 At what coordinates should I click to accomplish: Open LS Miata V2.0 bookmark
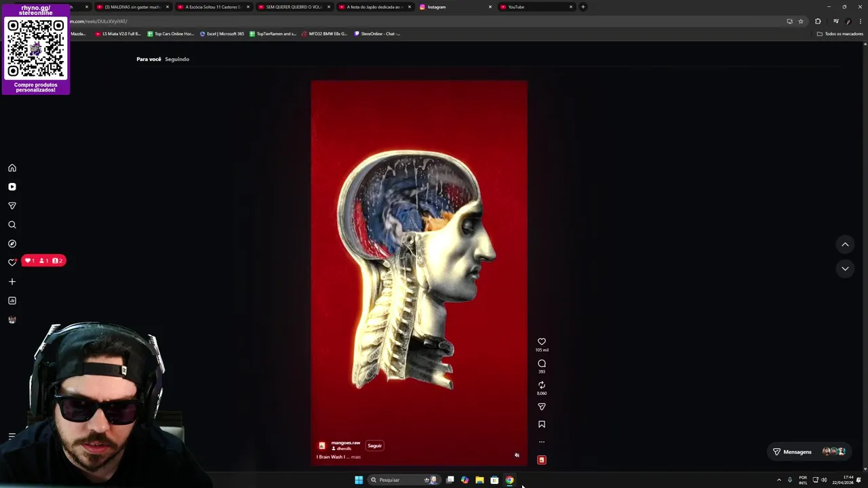point(118,34)
